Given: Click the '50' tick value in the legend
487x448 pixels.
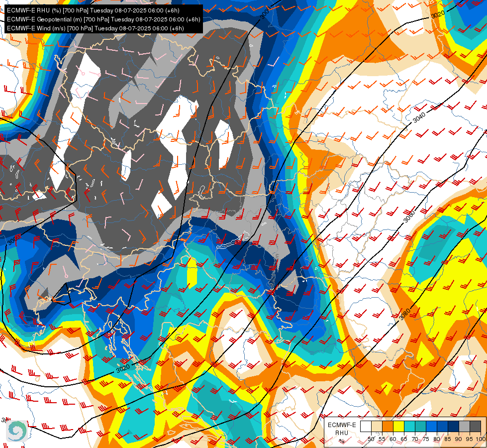Looking at the screenshot, I should [371, 439].
